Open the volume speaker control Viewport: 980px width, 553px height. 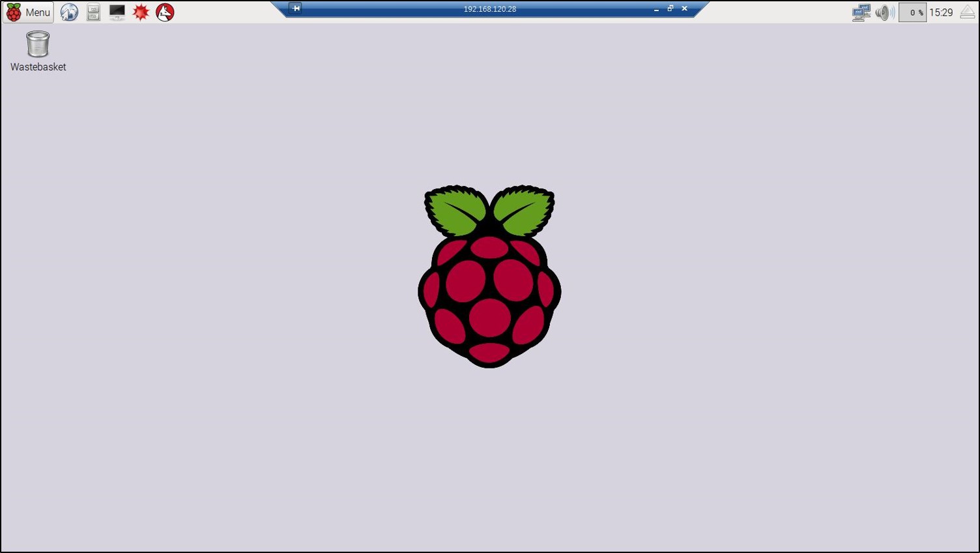[x=884, y=12]
